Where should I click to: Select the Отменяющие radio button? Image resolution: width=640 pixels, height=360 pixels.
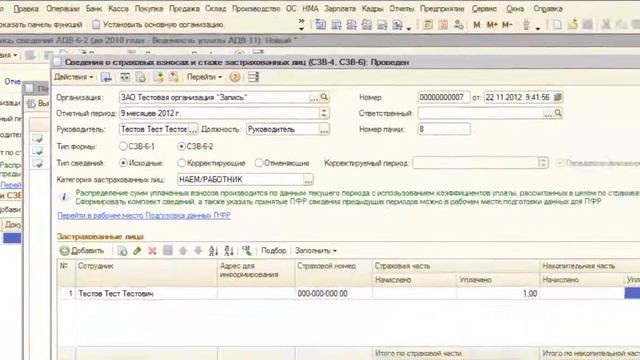(259, 163)
